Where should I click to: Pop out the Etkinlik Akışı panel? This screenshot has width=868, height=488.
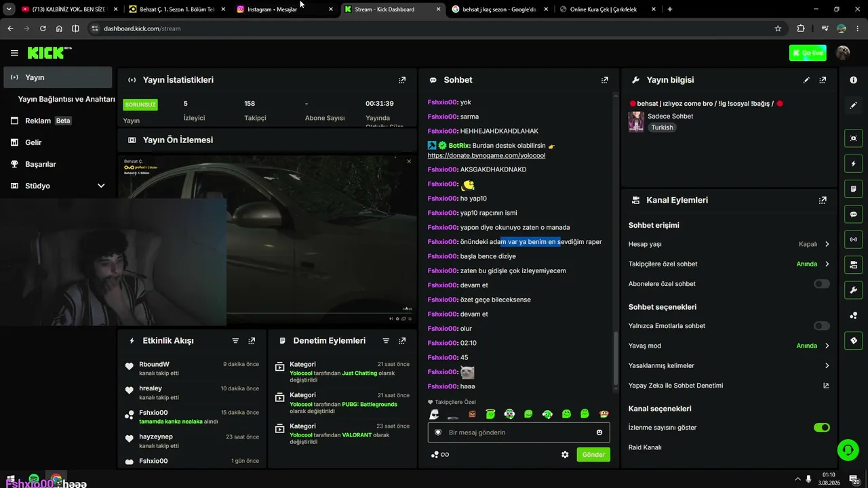[252, 341]
